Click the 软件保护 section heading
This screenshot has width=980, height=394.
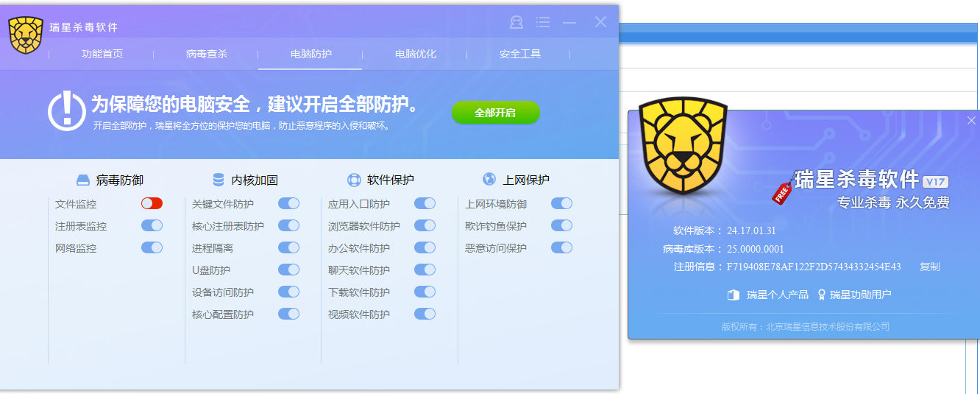tap(391, 180)
